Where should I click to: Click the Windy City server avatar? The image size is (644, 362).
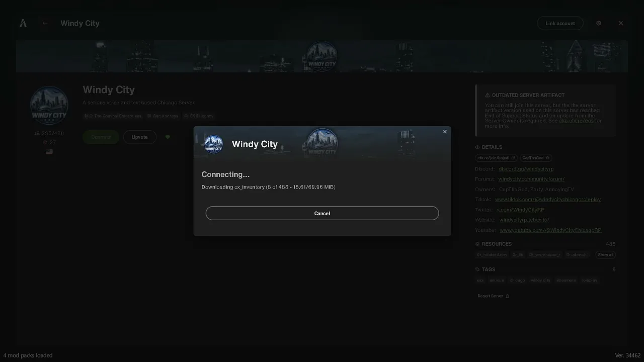click(49, 105)
